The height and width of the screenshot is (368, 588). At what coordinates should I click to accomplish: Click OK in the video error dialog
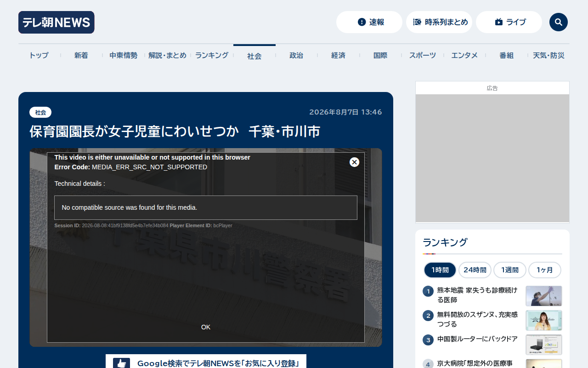206,327
